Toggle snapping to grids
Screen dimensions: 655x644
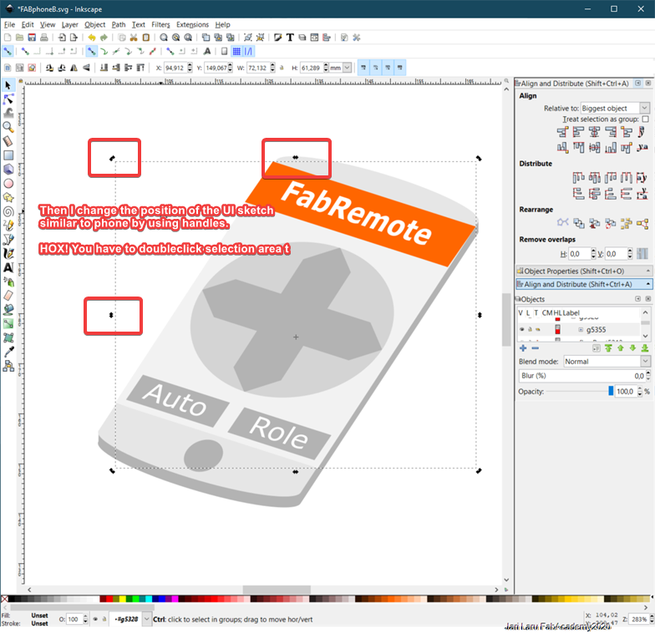(236, 52)
